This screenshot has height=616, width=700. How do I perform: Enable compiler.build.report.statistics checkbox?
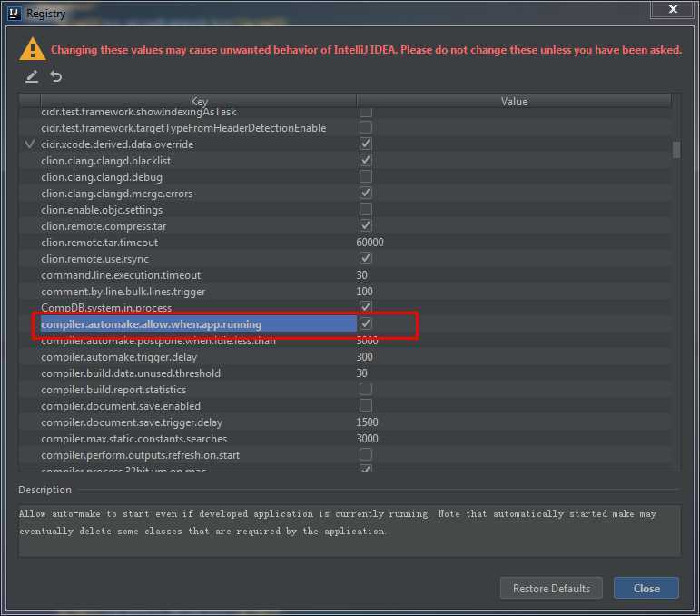(365, 390)
